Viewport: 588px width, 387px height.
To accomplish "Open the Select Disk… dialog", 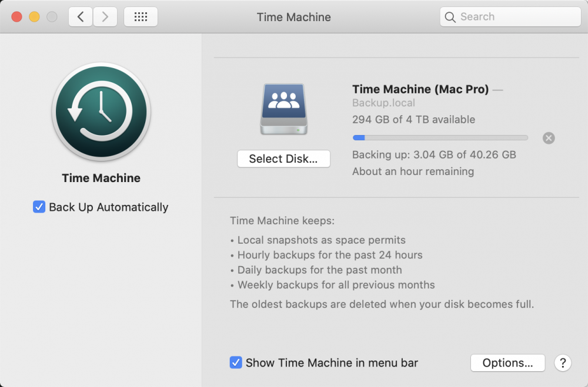I will pyautogui.click(x=283, y=159).
